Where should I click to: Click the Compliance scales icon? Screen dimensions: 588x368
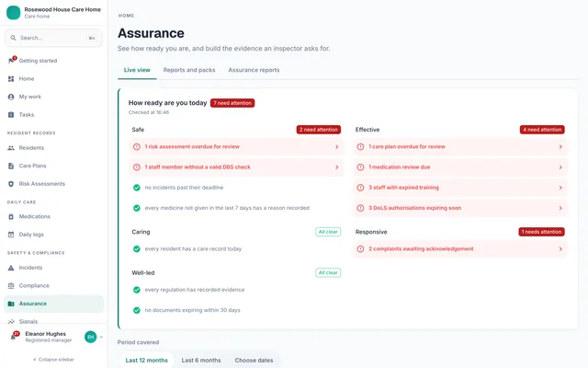[11, 286]
